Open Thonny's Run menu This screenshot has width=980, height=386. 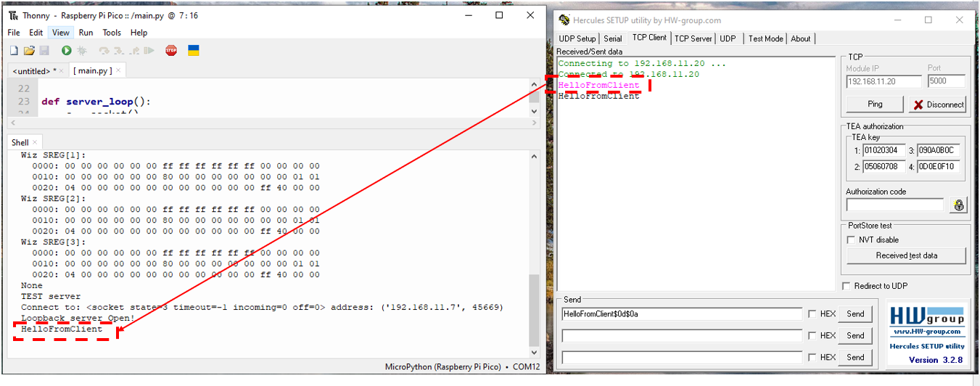pos(86,33)
